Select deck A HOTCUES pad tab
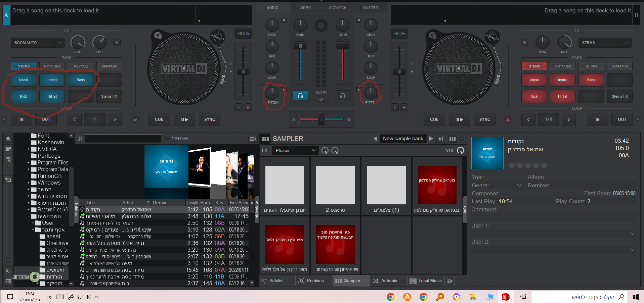 (x=52, y=66)
